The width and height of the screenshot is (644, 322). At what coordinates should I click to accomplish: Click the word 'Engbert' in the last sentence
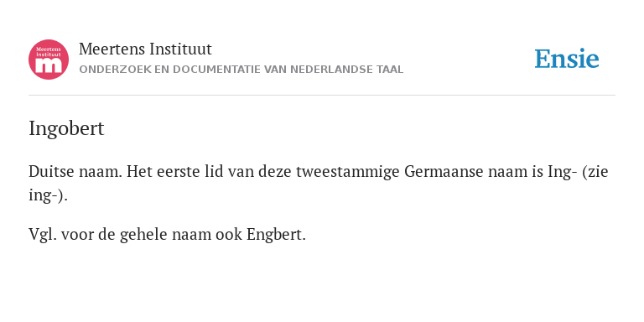pos(276,235)
